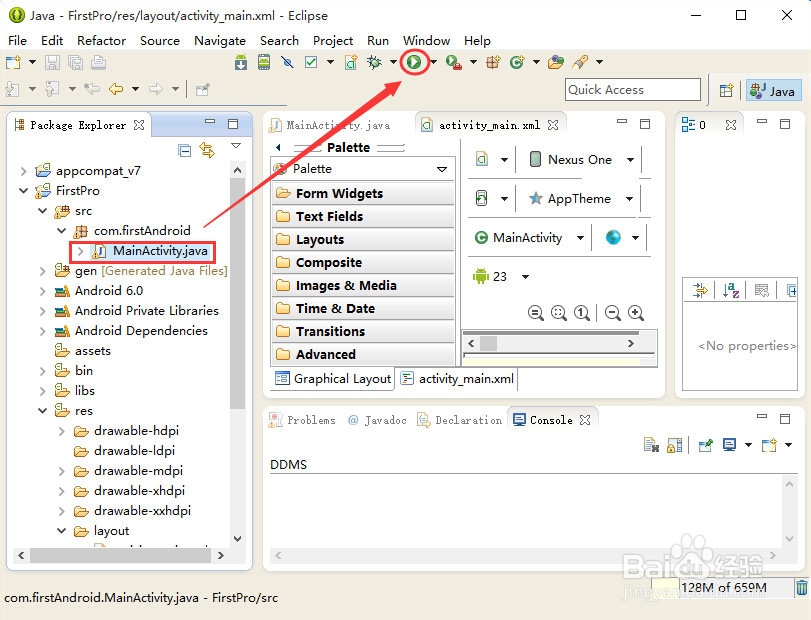Switch to the Declaration tab
811x620 pixels.
(460, 420)
